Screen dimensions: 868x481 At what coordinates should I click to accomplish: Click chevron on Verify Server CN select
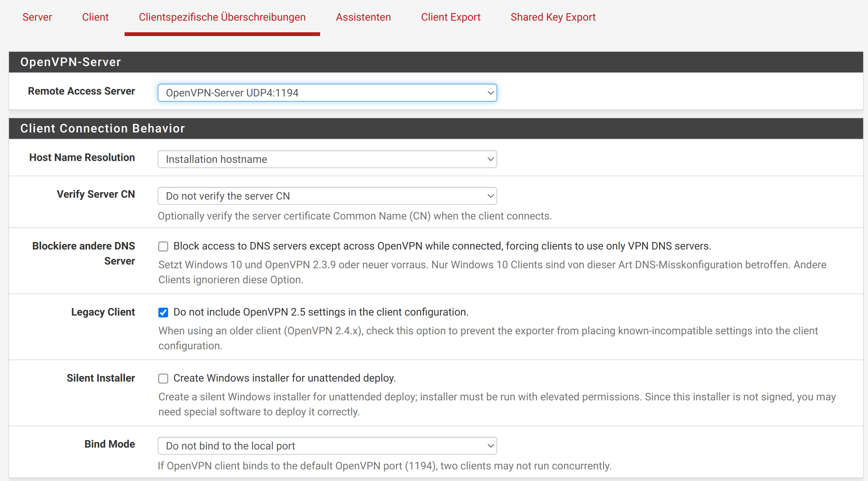coord(490,196)
